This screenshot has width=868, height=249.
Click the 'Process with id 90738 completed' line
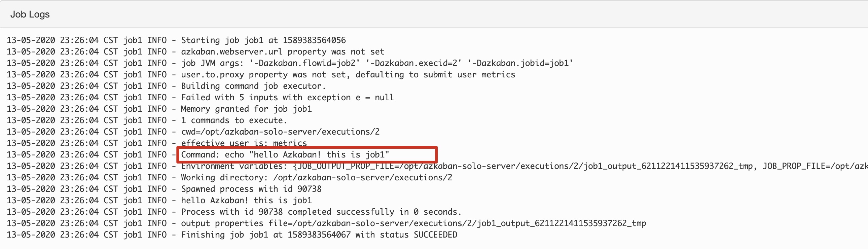[x=234, y=212]
